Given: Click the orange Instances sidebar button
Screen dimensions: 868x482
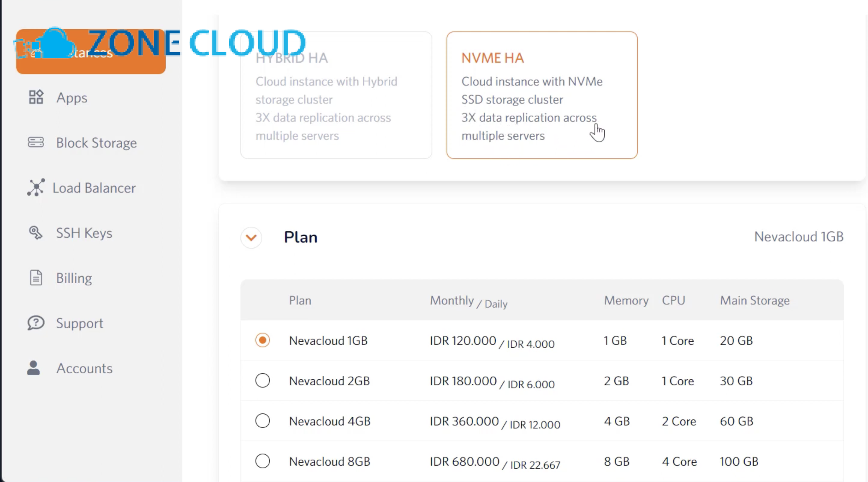Looking at the screenshot, I should 91,51.
